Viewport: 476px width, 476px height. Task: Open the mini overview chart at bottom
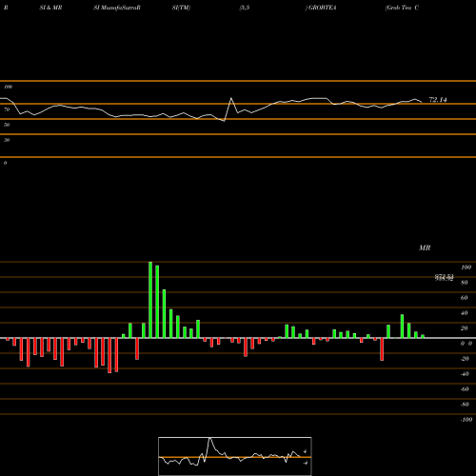click(235, 456)
